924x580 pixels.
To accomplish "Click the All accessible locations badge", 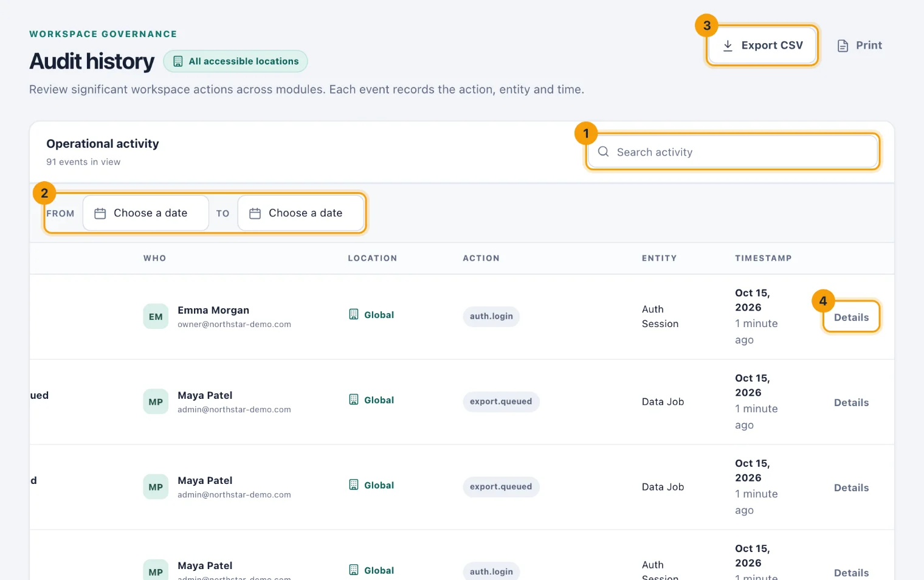I will (x=235, y=61).
